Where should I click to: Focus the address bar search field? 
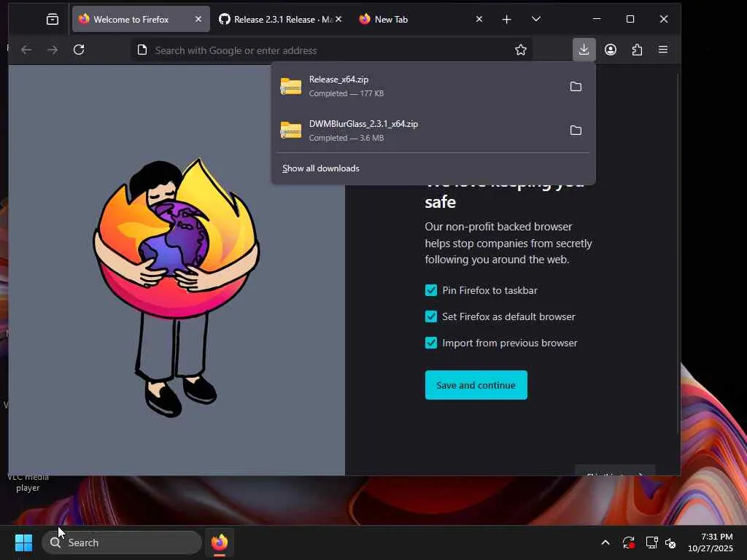[x=330, y=50]
